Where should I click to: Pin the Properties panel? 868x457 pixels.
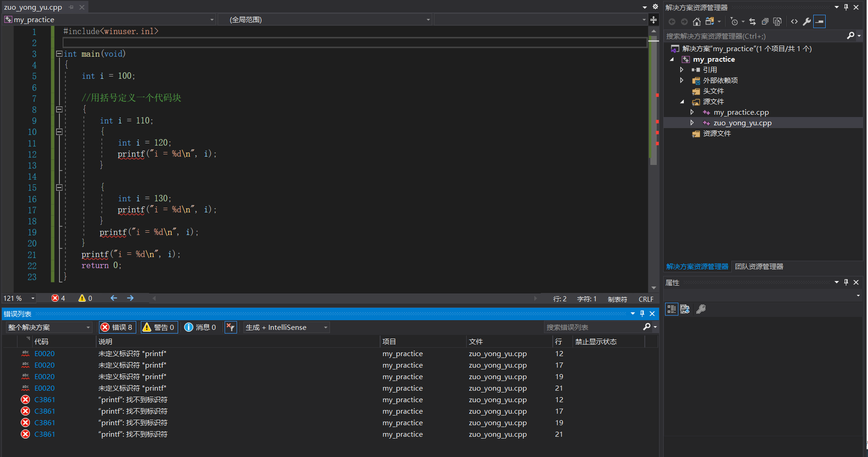(x=846, y=282)
